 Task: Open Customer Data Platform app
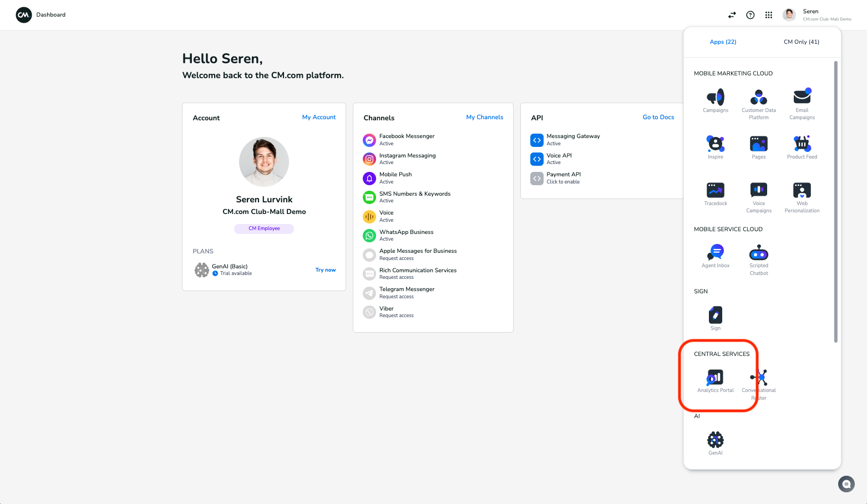pyautogui.click(x=758, y=98)
